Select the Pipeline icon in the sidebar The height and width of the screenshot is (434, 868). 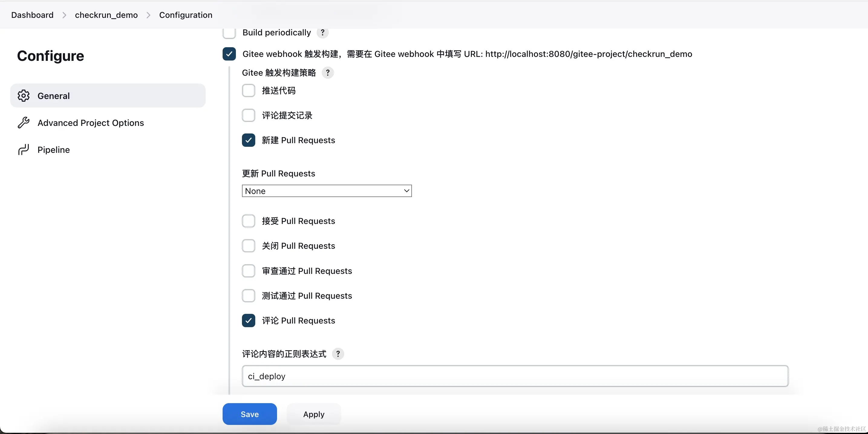coord(24,150)
